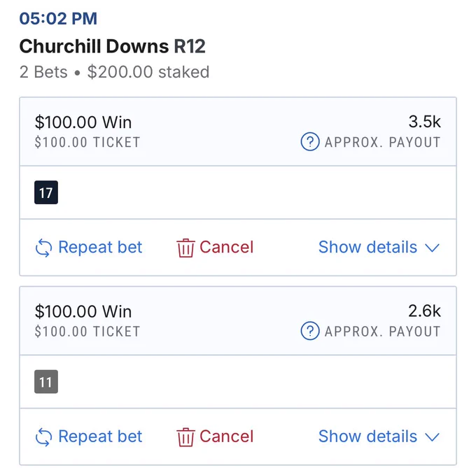Click the 3.5k approx. payout amount

(424, 122)
